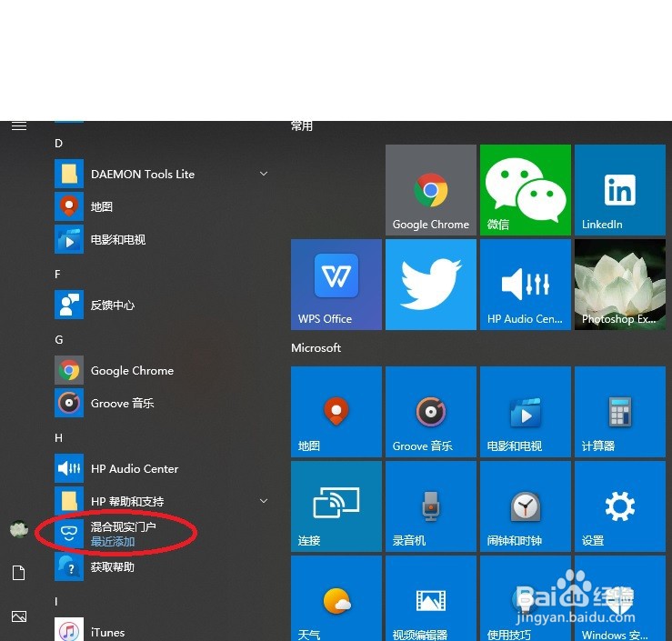Screen dimensions: 672x641
Task: Click the Microsoft tile group header
Action: pos(316,347)
